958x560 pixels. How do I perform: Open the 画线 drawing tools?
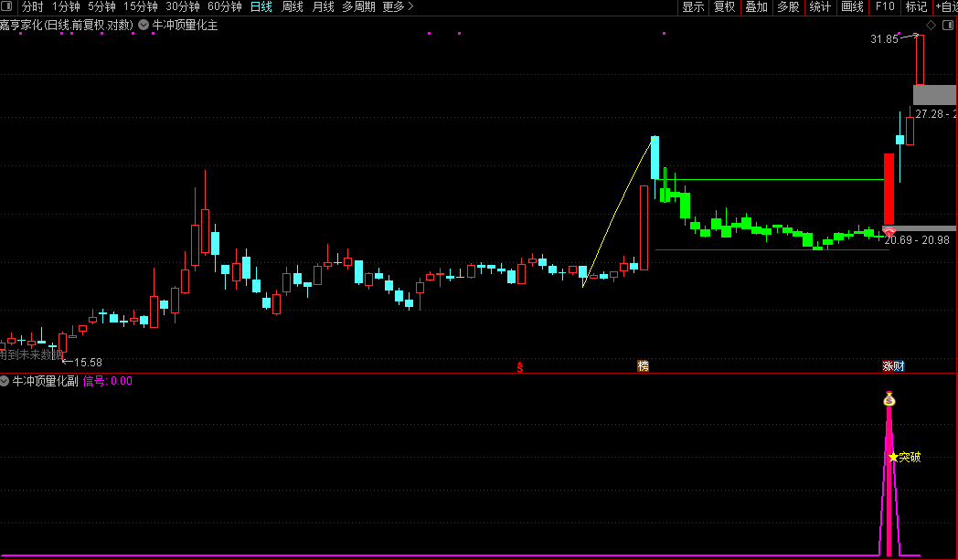852,6
